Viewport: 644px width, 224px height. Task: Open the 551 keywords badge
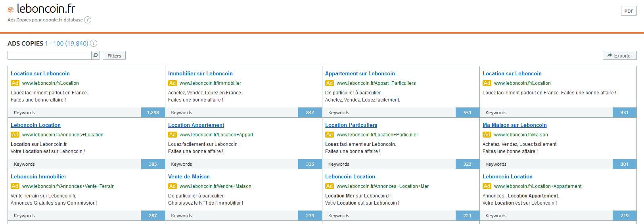click(468, 113)
